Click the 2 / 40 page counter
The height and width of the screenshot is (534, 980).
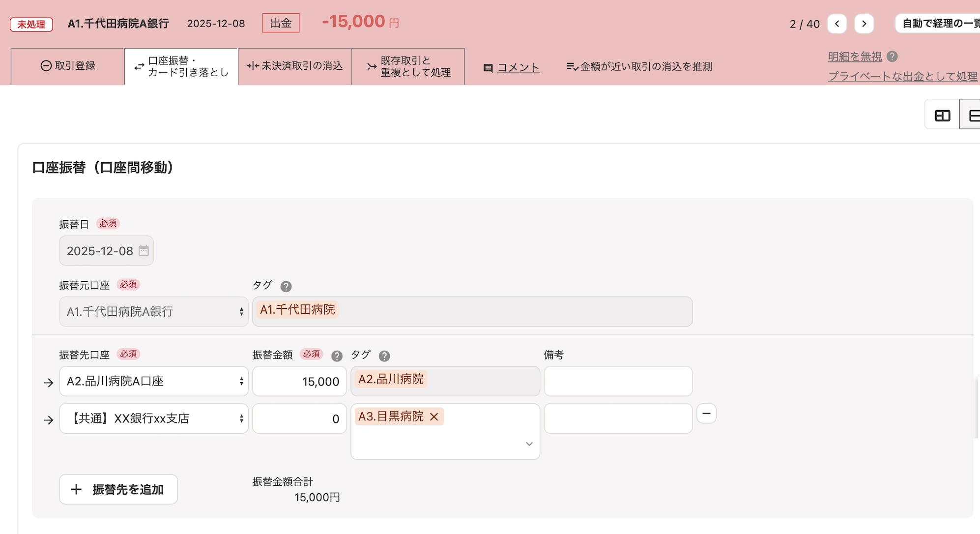click(x=805, y=24)
